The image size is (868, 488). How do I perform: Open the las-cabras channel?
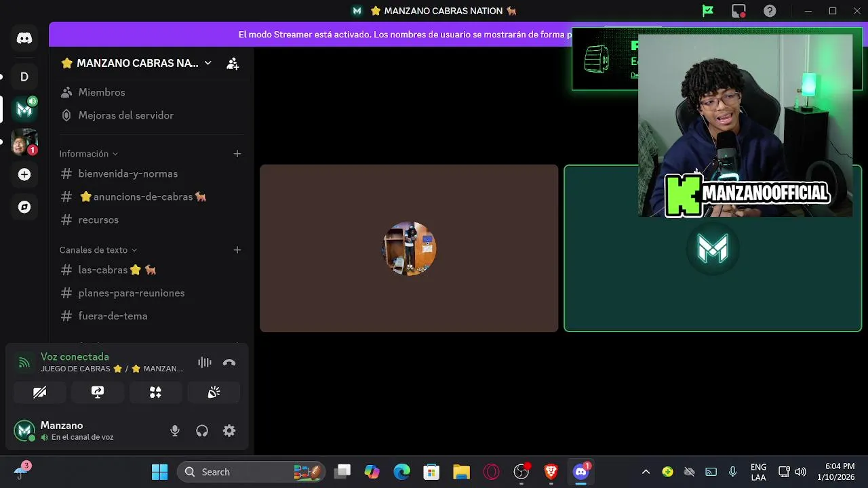point(151,270)
